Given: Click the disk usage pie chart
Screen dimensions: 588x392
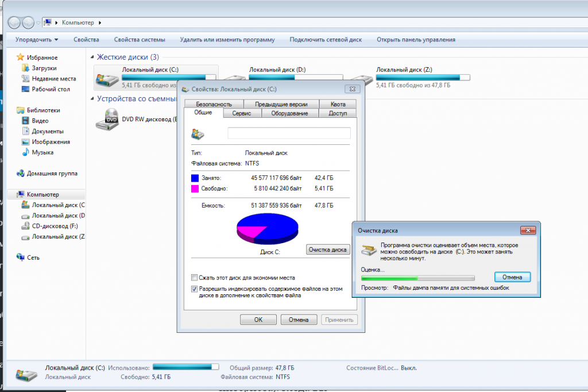Looking at the screenshot, I should [x=268, y=229].
